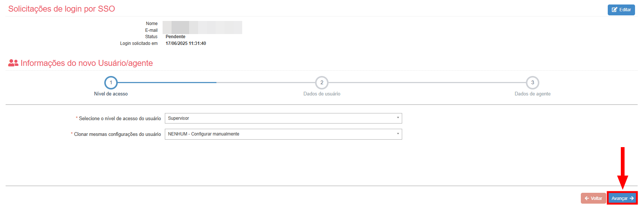Image resolution: width=644 pixels, height=216 pixels.
Task: Go back with the Voltar button
Action: [593, 198]
